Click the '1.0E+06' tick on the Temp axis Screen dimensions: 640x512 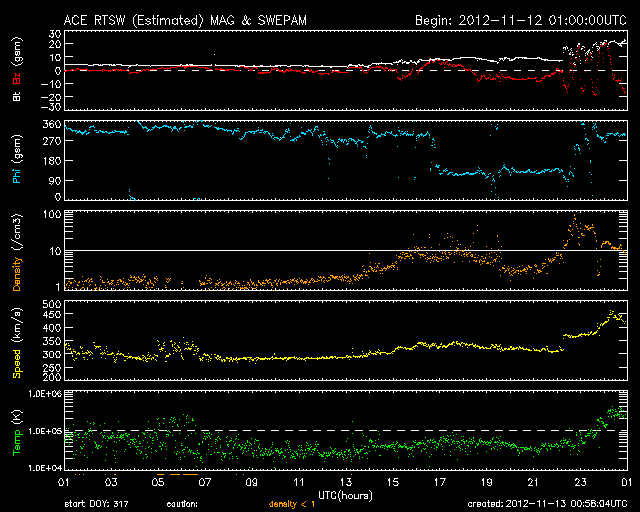point(45,394)
